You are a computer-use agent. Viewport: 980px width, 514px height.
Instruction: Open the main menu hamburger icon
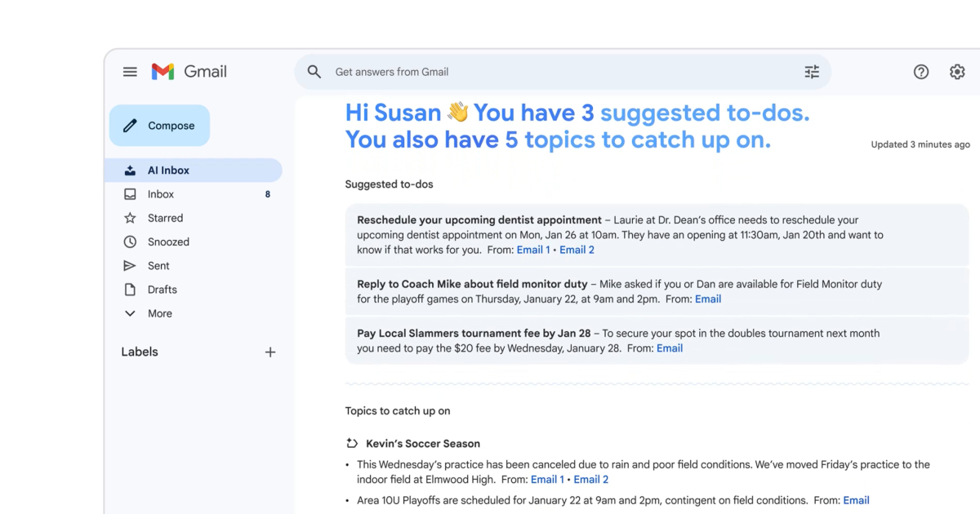(130, 72)
